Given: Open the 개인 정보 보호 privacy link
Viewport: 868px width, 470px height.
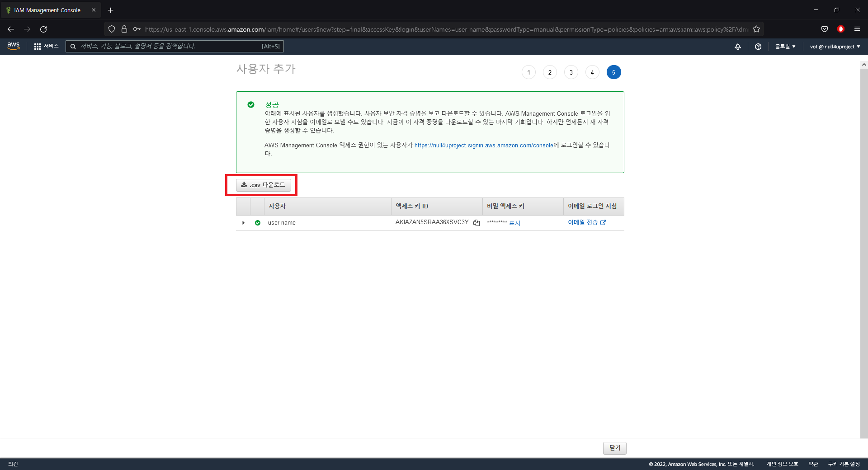Looking at the screenshot, I should (782, 464).
